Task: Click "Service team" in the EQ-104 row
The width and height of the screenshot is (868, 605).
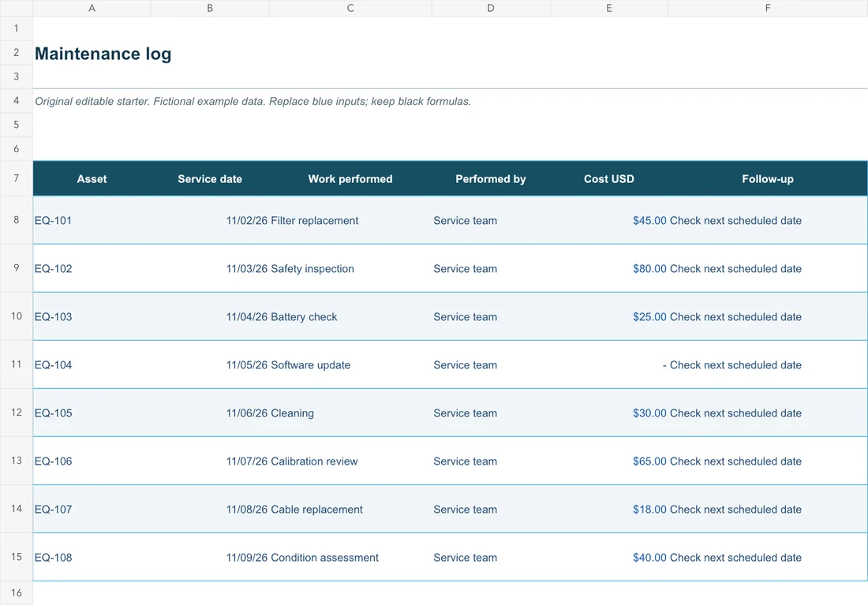Action: coord(465,364)
